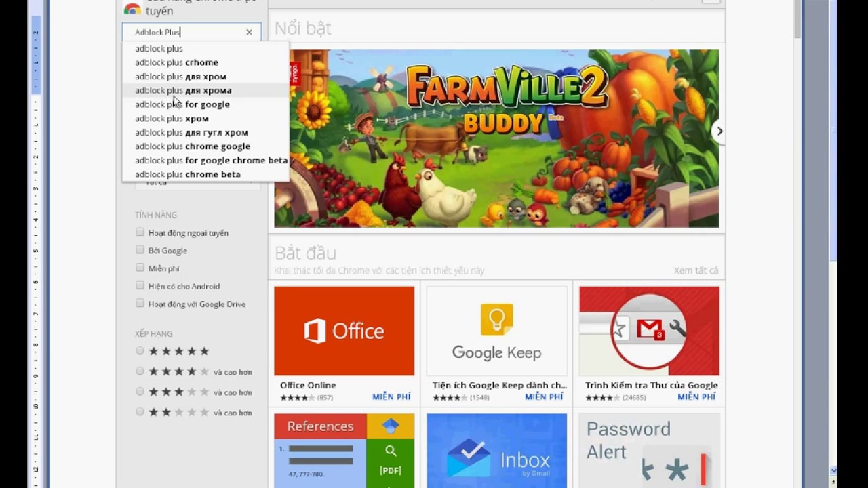
Task: Click the FarmVille 2 Buddy banner
Action: click(x=496, y=138)
